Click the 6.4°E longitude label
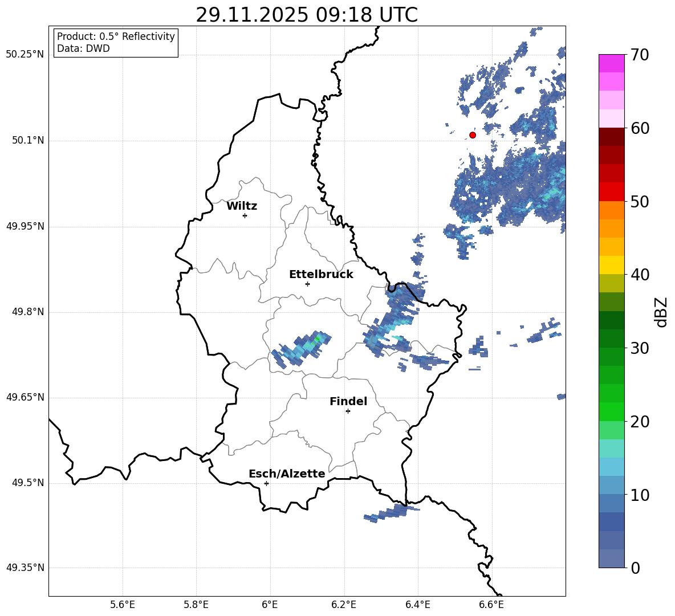The image size is (675, 616). pos(417,605)
